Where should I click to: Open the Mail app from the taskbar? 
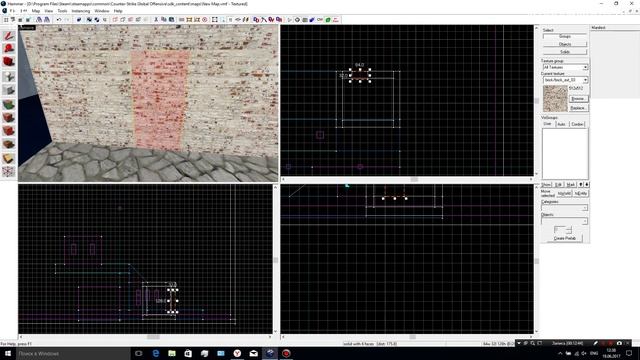(253, 353)
